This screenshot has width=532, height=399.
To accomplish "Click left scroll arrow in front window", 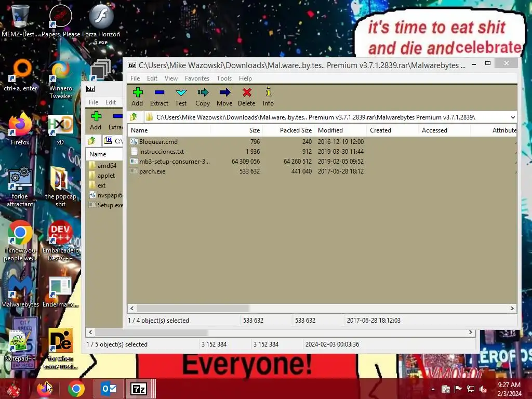I will tap(132, 308).
